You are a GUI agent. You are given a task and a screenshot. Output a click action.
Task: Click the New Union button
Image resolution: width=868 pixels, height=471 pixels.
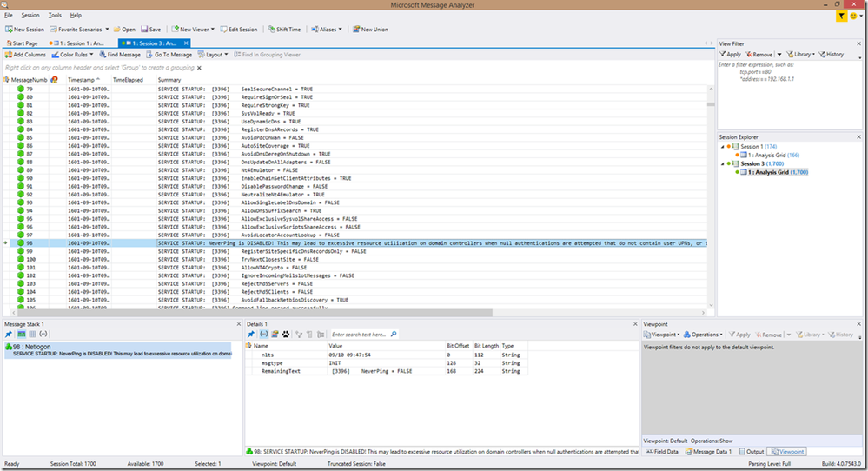370,30
